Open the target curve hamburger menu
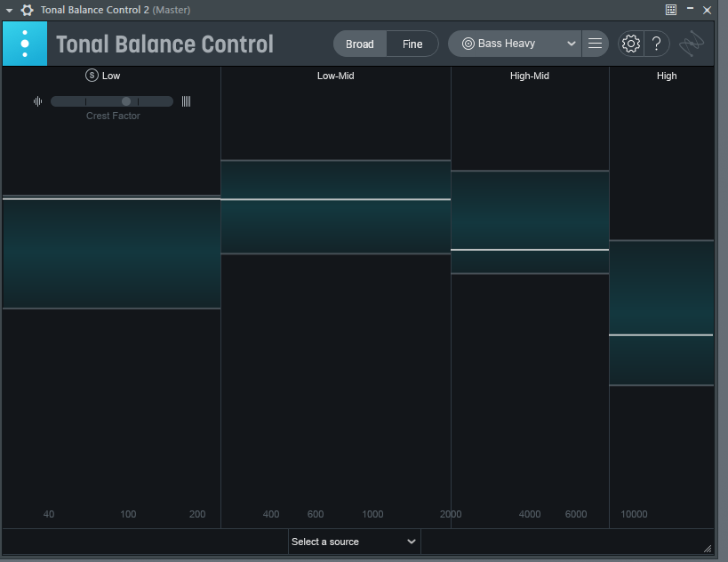The height and width of the screenshot is (562, 728). tap(595, 44)
